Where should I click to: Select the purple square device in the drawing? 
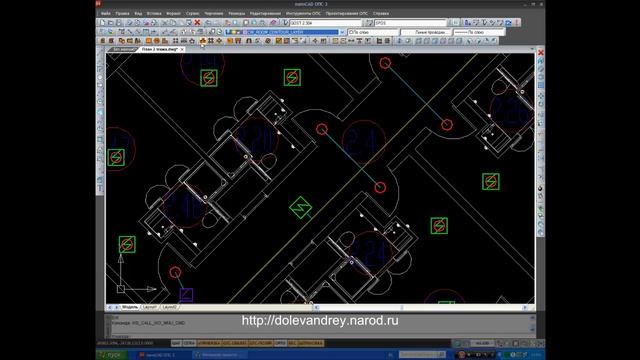click(186, 295)
